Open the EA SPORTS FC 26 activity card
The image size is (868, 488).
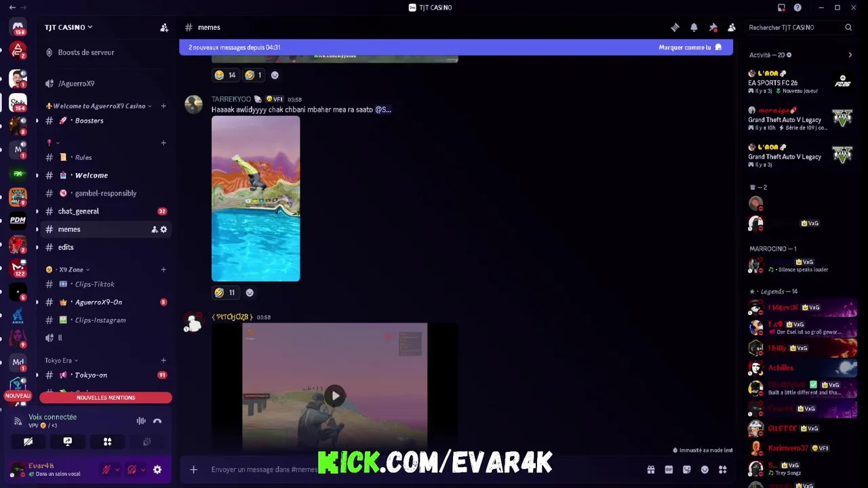(x=800, y=81)
